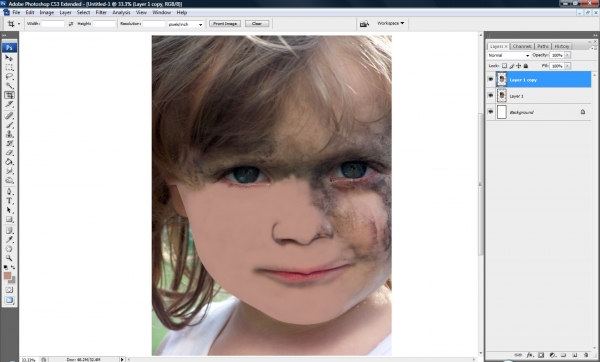Select the Eraser tool
600x362 pixels.
tap(9, 153)
